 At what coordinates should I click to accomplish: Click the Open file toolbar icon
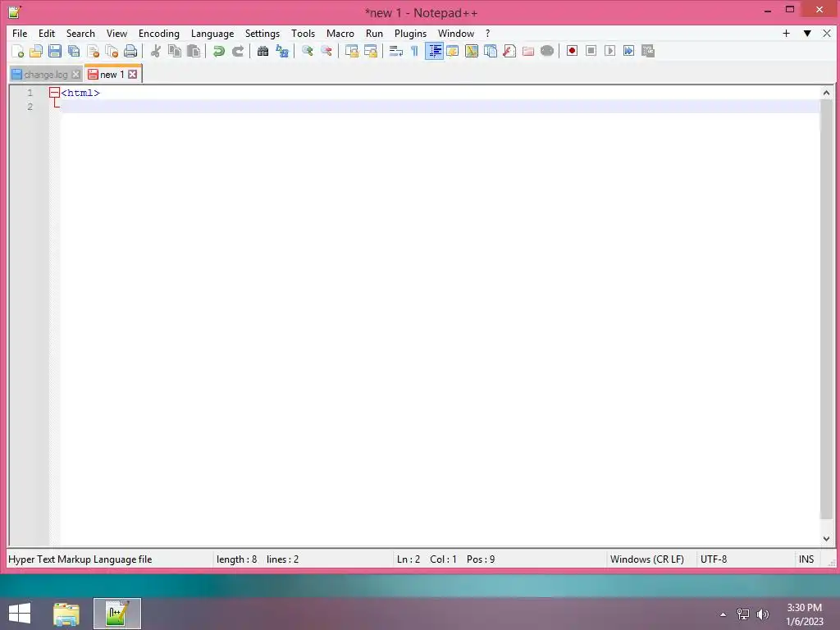point(36,51)
